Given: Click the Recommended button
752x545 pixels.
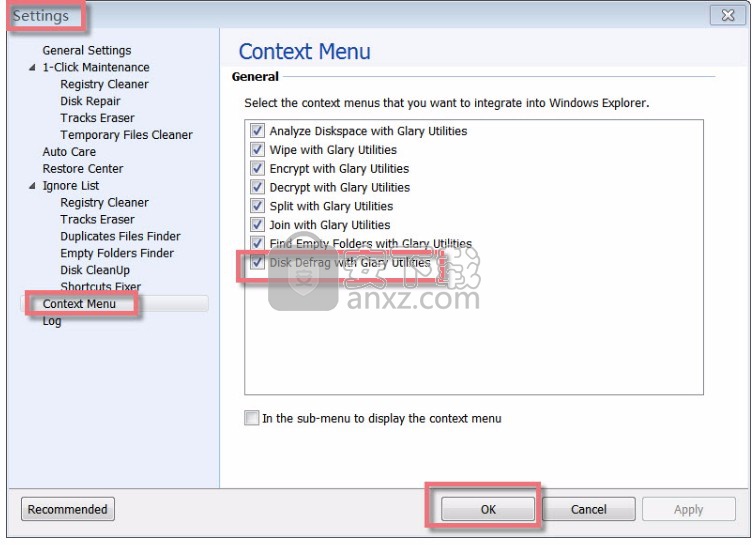Looking at the screenshot, I should point(68,509).
